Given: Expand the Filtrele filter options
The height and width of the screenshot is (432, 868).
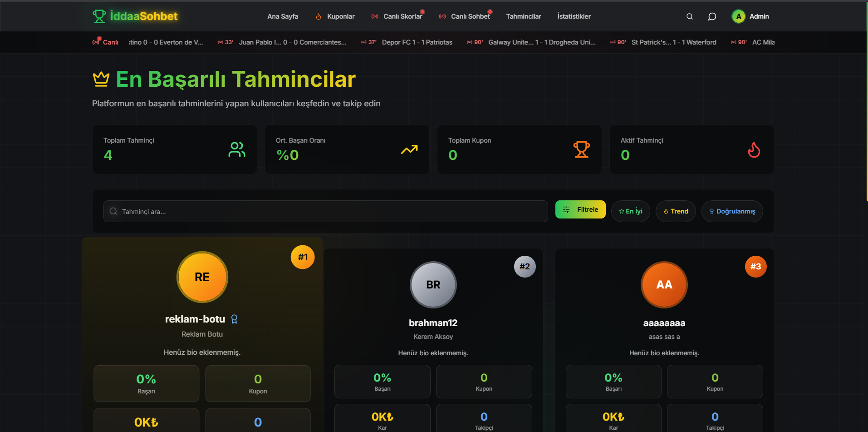Looking at the screenshot, I should 580,209.
